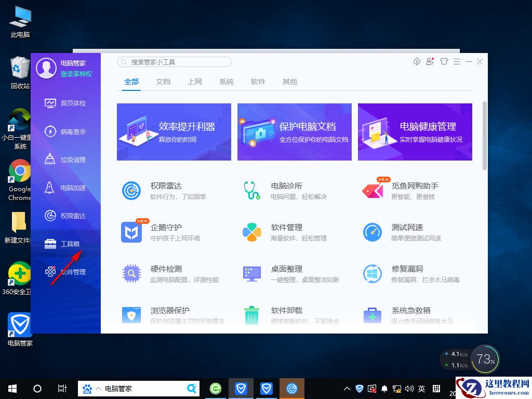Open the 电脑健康管理 banner
The width and height of the screenshot is (532, 399).
pyautogui.click(x=415, y=131)
